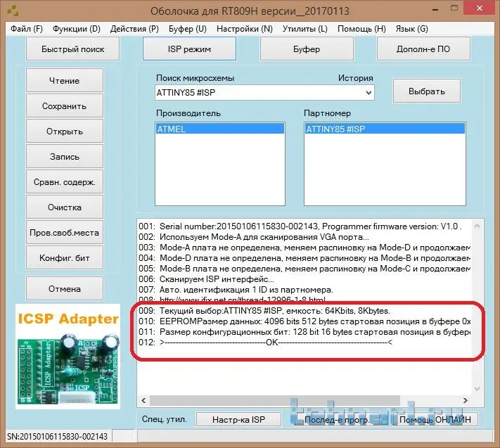Click log line 007 Авто. идентификация

236,290
